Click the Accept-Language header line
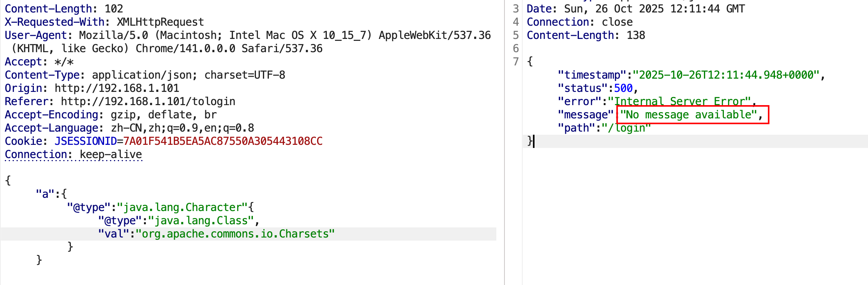Screen dimensions: 868x285 tap(129, 128)
